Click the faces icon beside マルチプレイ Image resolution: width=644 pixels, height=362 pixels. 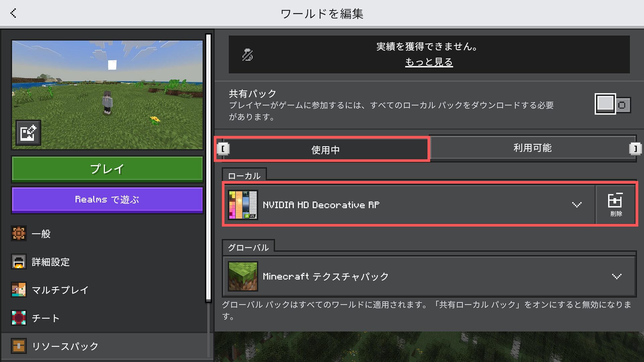[x=19, y=290]
